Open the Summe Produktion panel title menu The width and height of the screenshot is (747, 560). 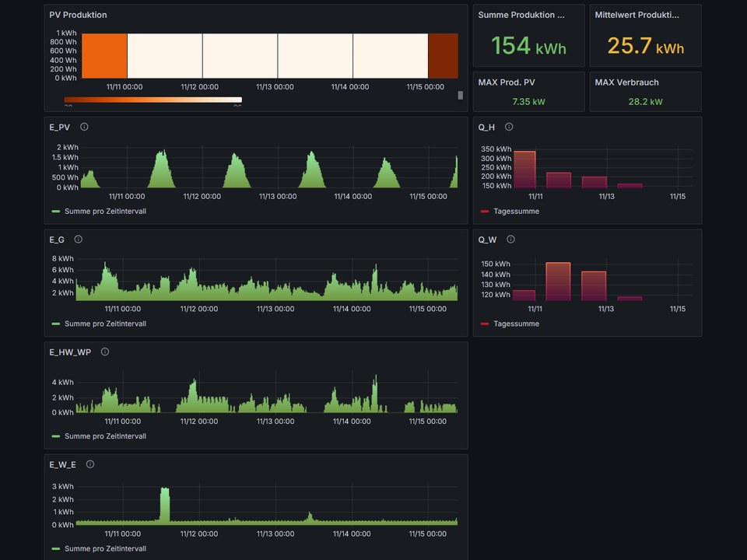point(521,15)
